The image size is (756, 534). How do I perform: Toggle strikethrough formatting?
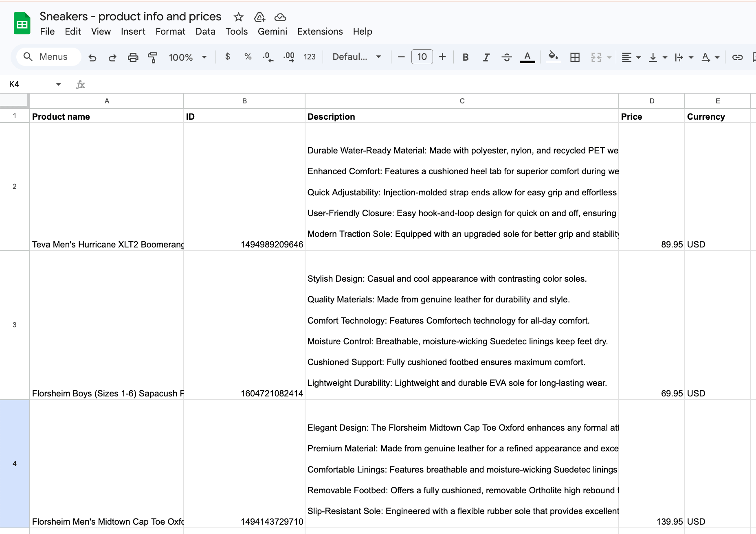point(507,57)
